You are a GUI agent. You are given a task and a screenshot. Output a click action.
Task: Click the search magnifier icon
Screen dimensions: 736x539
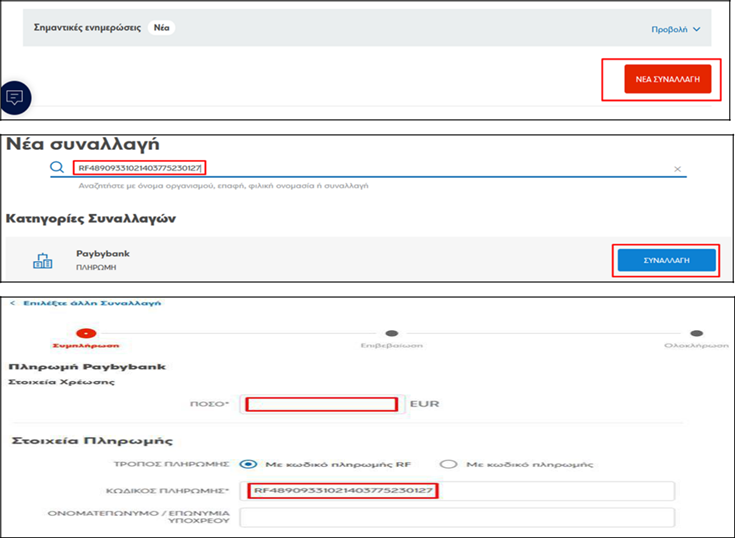coord(57,167)
